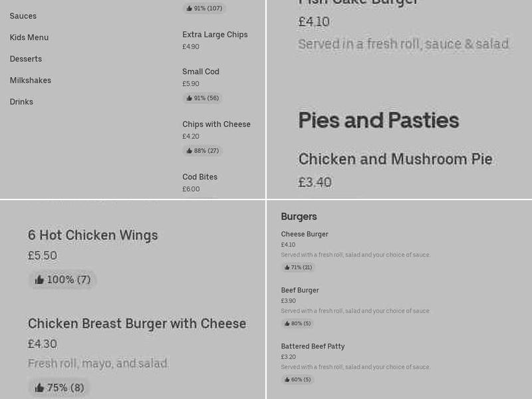
Task: Click the 80% thumbs-up icon beside Beef Burger
Action: click(x=297, y=323)
